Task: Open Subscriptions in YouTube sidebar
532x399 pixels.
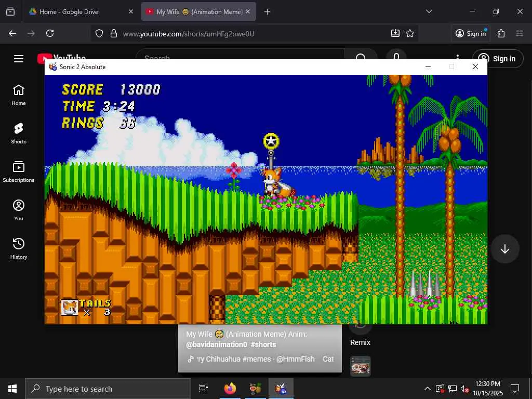Action: (19, 172)
